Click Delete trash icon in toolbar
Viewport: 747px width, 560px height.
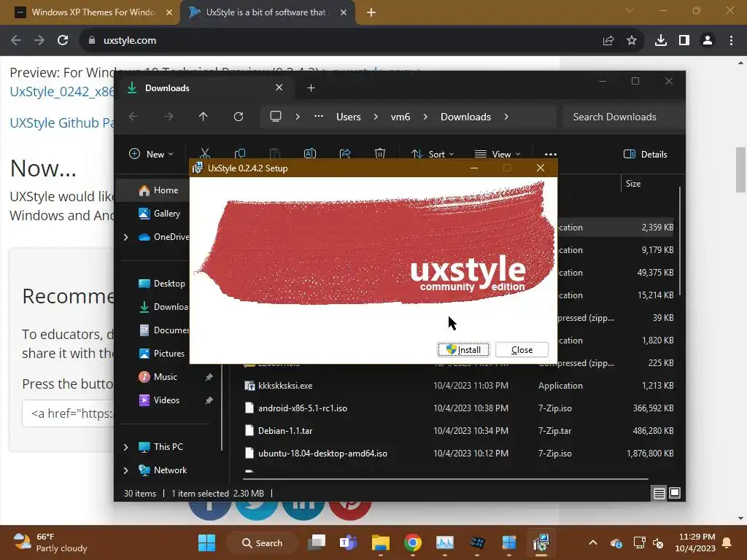tap(379, 153)
